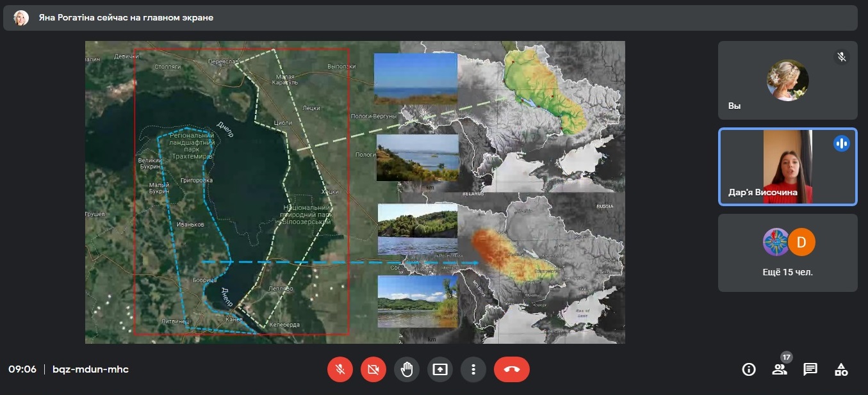Click the speaking indicator on Дар'я's tile

[x=842, y=143]
